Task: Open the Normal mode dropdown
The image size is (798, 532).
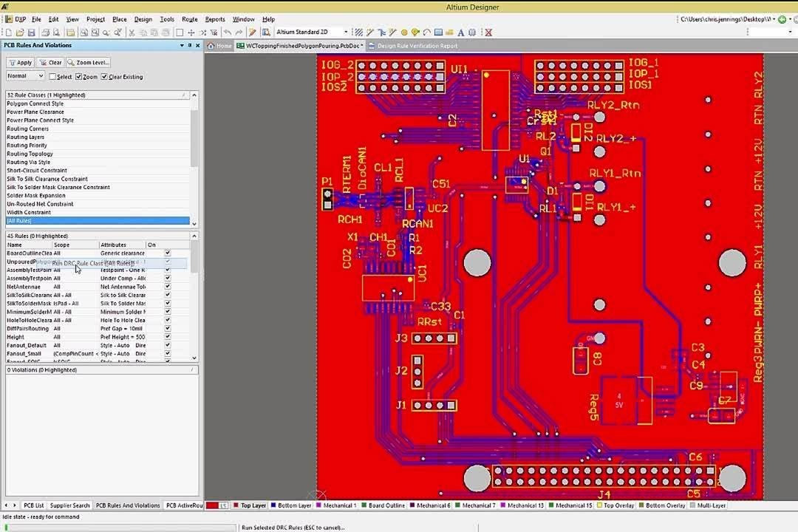Action: (x=40, y=76)
